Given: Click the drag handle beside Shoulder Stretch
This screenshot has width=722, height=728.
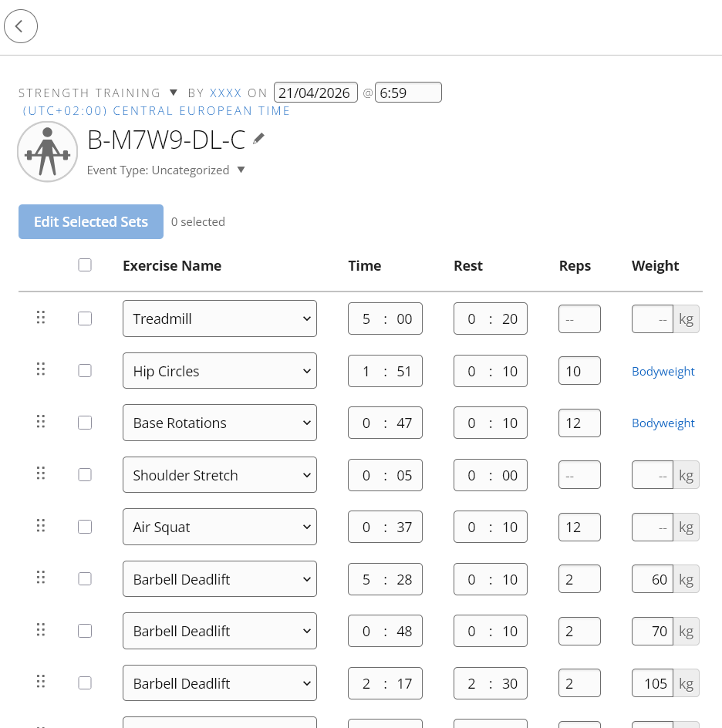Looking at the screenshot, I should pyautogui.click(x=41, y=473).
